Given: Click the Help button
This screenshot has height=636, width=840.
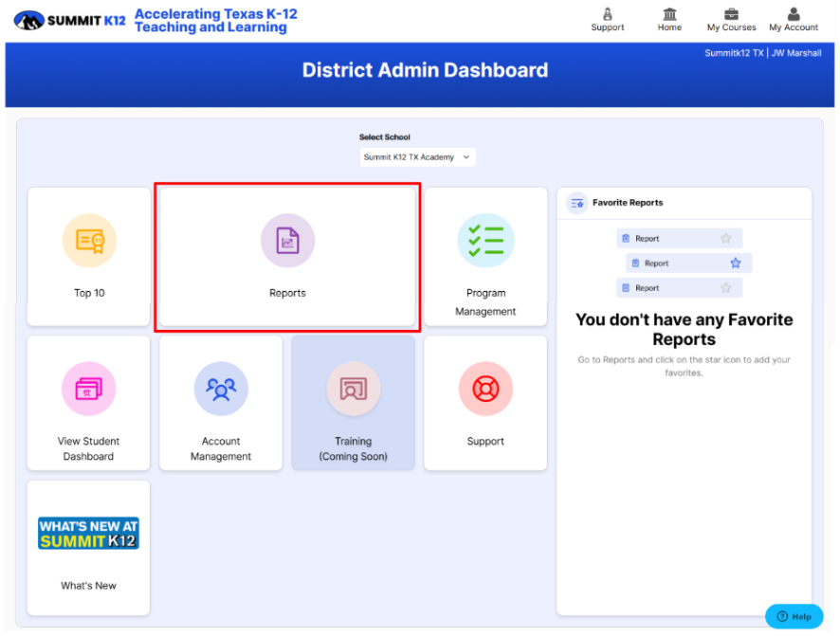Looking at the screenshot, I should (794, 616).
